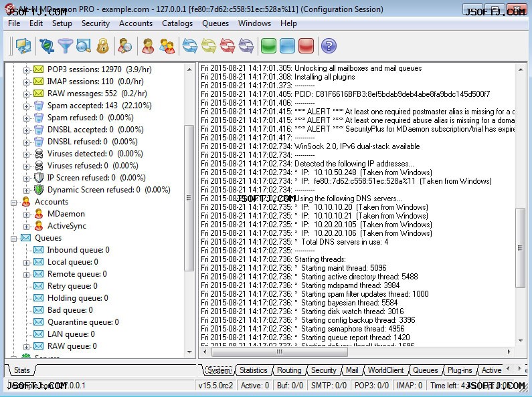Click the blue square toolbar button
The image size is (532, 397).
(287, 46)
